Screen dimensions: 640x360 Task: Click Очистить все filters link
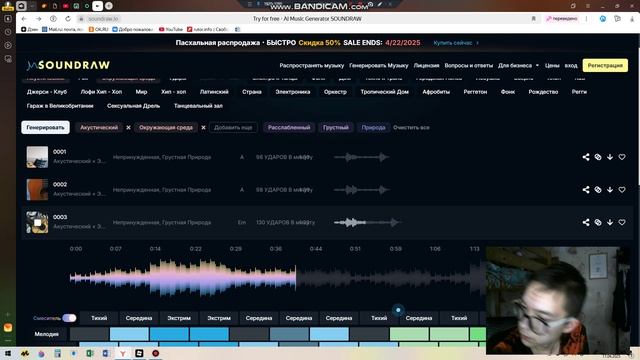(411, 128)
